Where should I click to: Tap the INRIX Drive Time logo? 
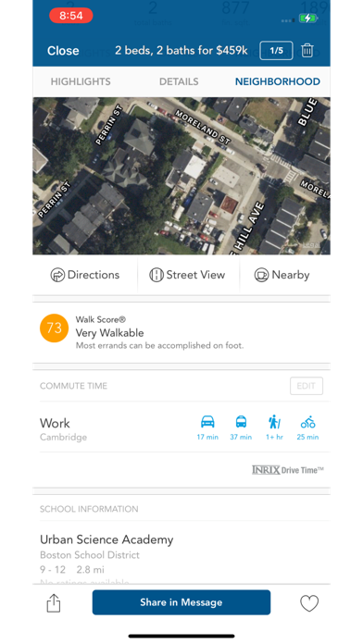point(288,470)
